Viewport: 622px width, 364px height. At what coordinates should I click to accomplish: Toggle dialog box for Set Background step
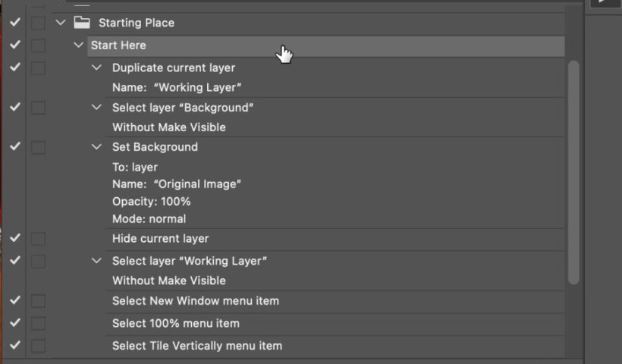[x=38, y=147]
